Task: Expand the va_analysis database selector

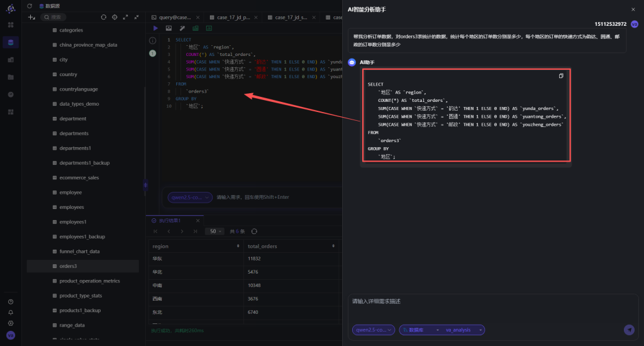Action: pyautogui.click(x=464, y=330)
